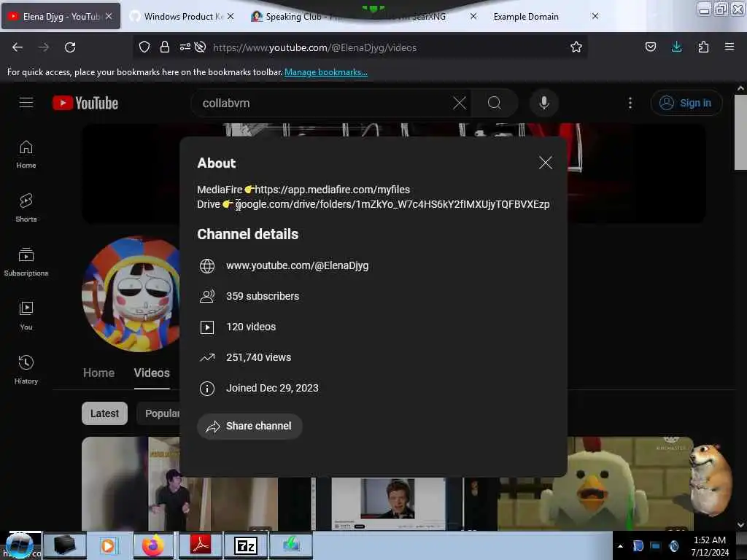Click the YouTube search magnifier button
Image resolution: width=747 pixels, height=560 pixels.
tap(495, 103)
